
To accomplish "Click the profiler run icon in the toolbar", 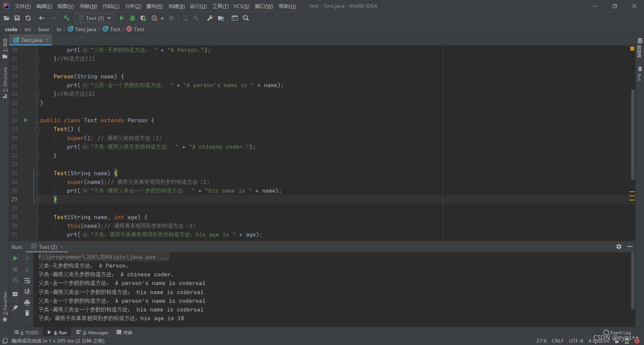I will click(154, 18).
